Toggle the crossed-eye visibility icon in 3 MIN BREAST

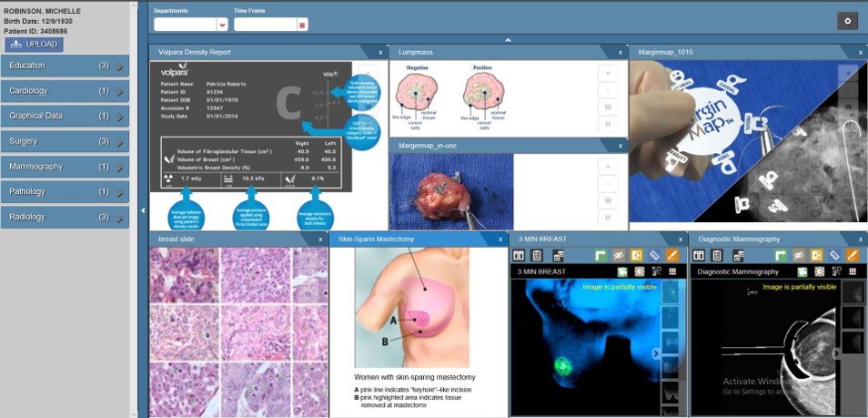point(619,256)
